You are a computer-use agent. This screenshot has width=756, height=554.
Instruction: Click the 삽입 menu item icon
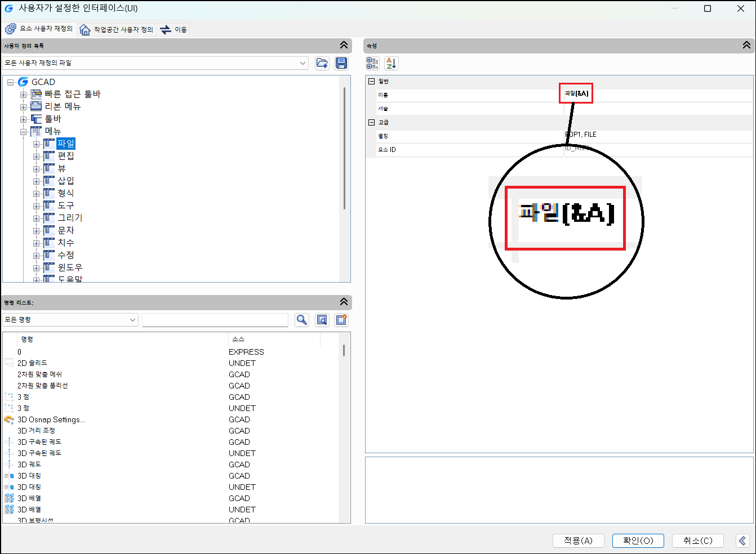tap(49, 181)
